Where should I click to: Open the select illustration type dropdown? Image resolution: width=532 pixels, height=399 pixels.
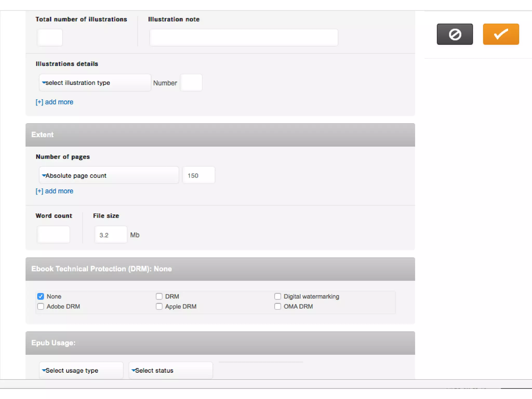click(x=95, y=83)
